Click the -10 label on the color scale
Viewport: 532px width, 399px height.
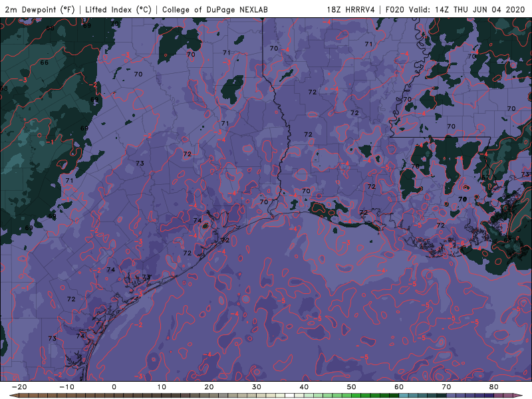click(66, 387)
